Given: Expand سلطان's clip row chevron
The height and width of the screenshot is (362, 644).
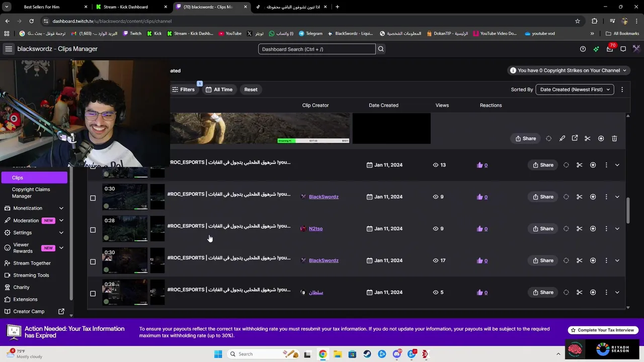Looking at the screenshot, I should [617, 292].
